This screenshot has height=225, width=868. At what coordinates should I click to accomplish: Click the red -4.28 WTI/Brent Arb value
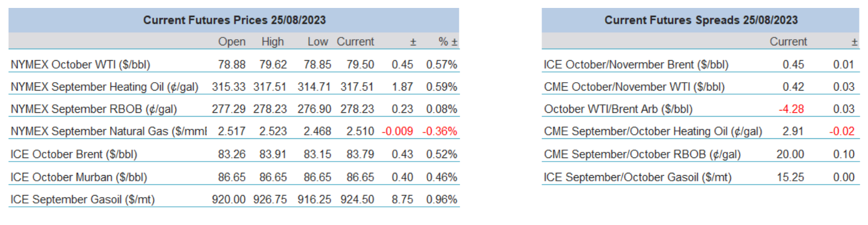click(792, 109)
